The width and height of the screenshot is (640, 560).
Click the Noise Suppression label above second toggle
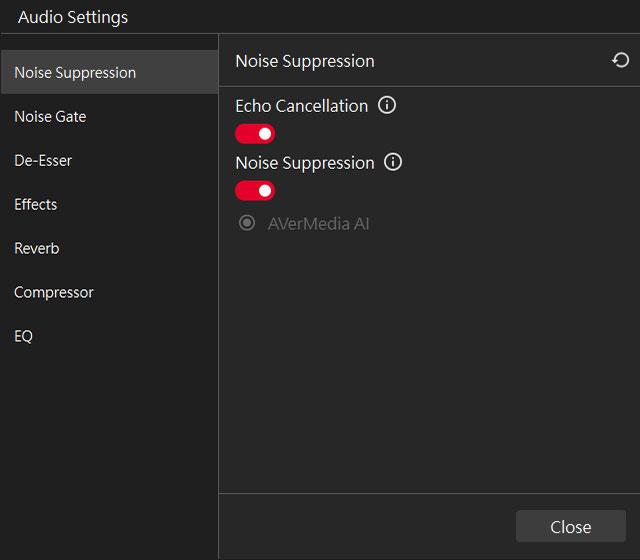tap(305, 162)
